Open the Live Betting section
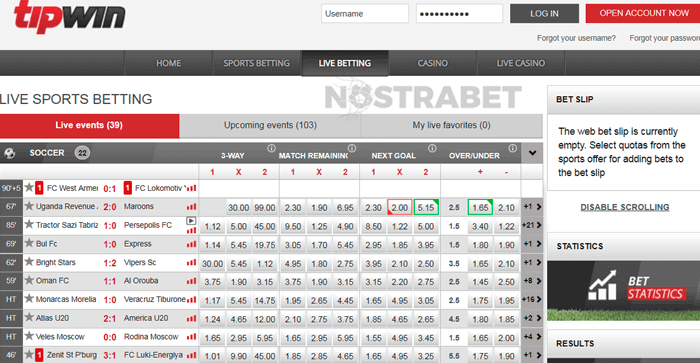This screenshot has height=363, width=700. pos(345,63)
